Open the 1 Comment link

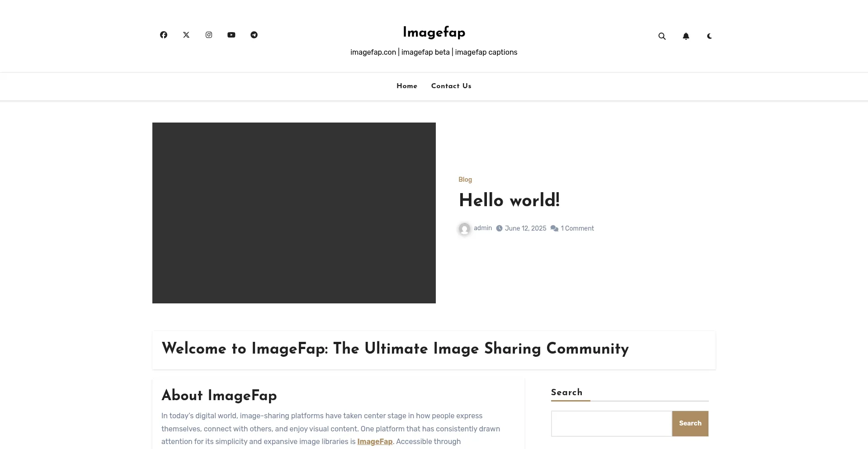[577, 228]
